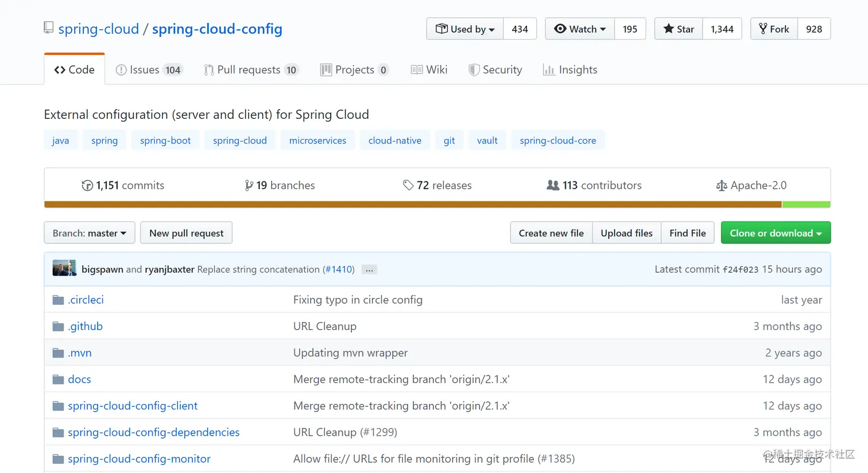Click the New pull request button
Viewport: 868px width, 473px height.
tap(187, 232)
